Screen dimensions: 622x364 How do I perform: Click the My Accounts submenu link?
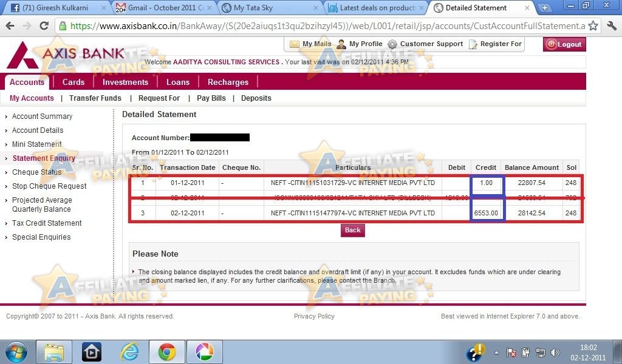[x=32, y=98]
